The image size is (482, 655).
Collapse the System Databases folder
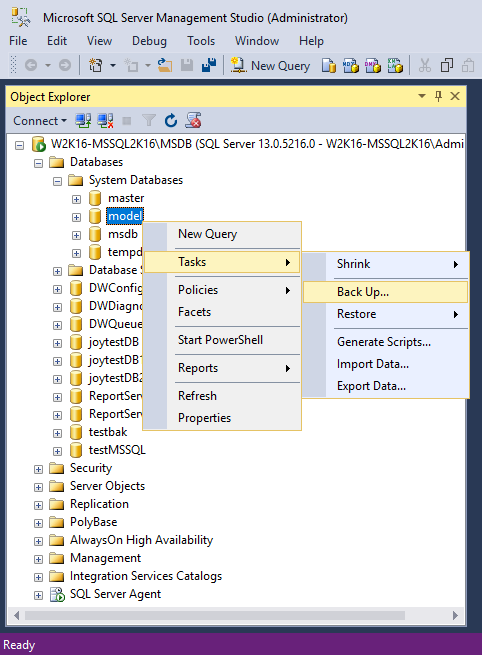(58, 181)
